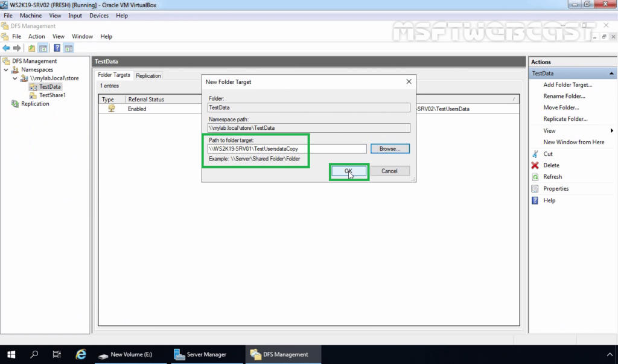Select TestData in the namespace tree
This screenshot has height=364, width=618.
[49, 87]
